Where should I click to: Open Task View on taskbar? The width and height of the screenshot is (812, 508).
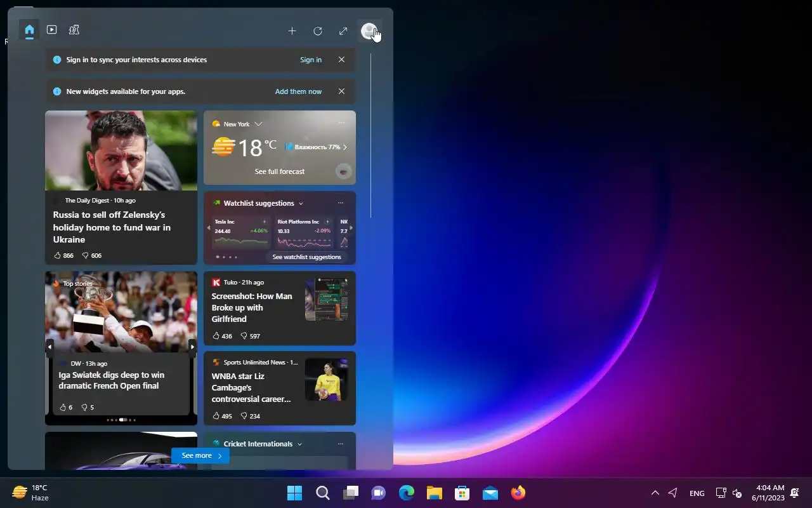pyautogui.click(x=350, y=493)
